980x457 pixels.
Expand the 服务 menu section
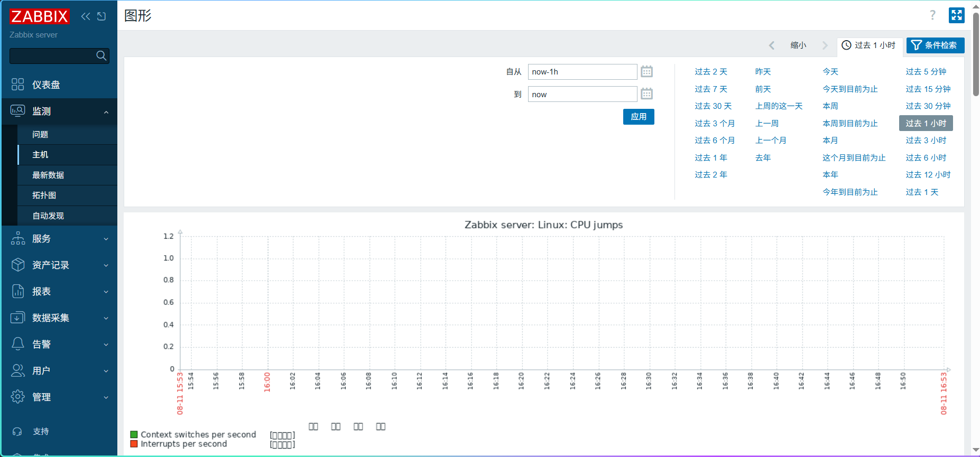(x=59, y=239)
